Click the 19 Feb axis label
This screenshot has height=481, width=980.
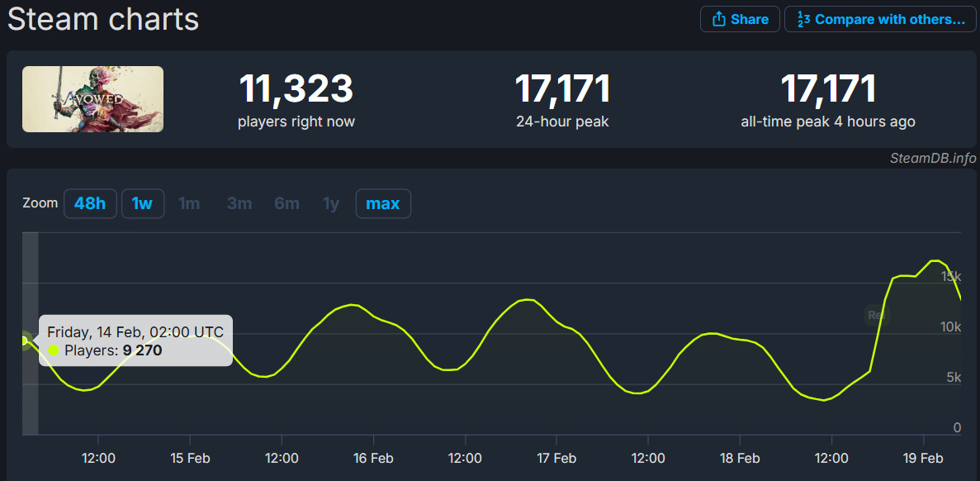pyautogui.click(x=922, y=459)
